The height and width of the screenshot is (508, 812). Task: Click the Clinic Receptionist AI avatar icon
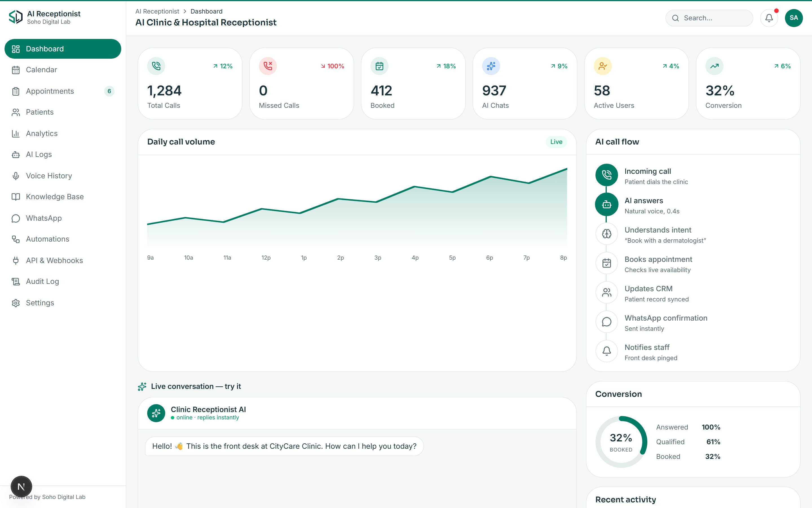156,413
